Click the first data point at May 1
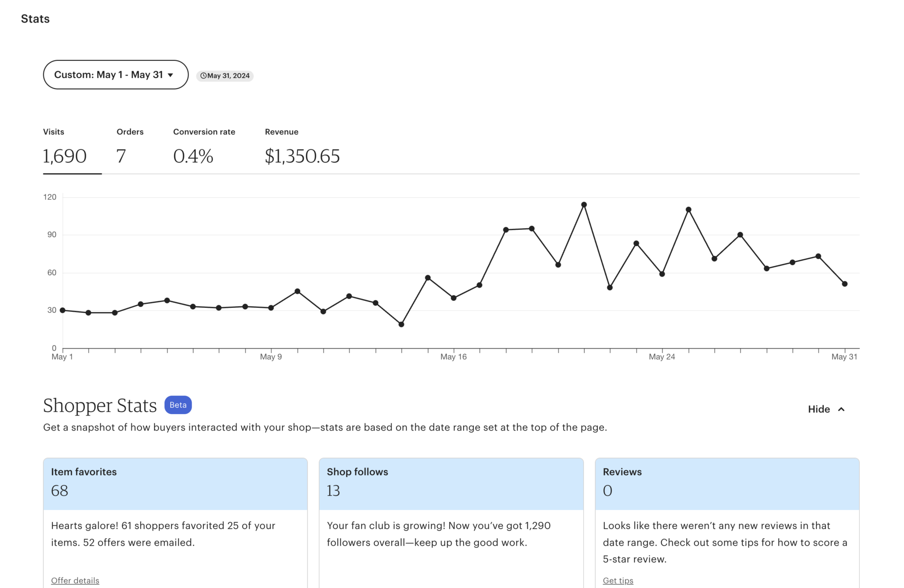 pyautogui.click(x=62, y=311)
